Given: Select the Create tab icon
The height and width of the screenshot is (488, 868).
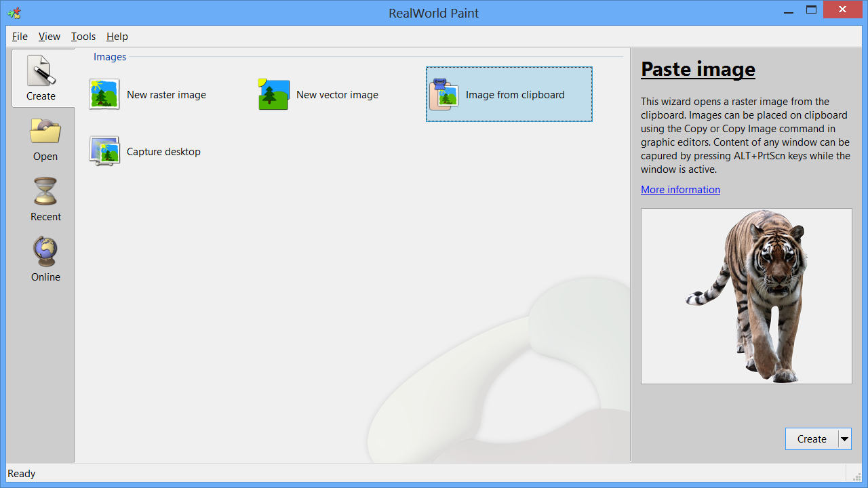Looking at the screenshot, I should pos(41,70).
